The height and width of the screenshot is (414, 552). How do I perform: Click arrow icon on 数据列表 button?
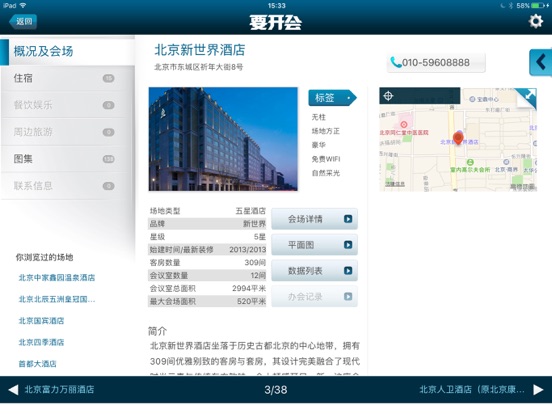348,271
